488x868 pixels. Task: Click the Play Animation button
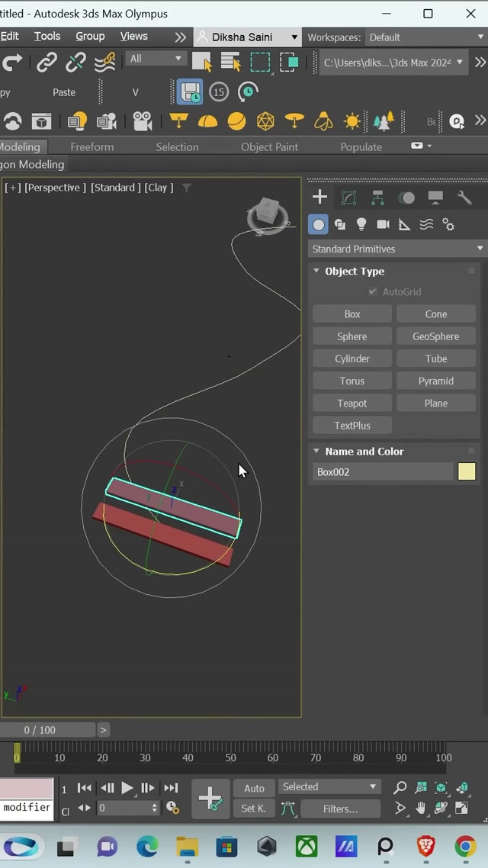(x=127, y=788)
